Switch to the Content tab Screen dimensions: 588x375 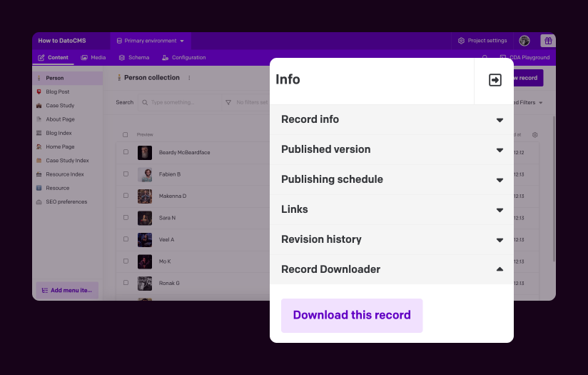(53, 57)
